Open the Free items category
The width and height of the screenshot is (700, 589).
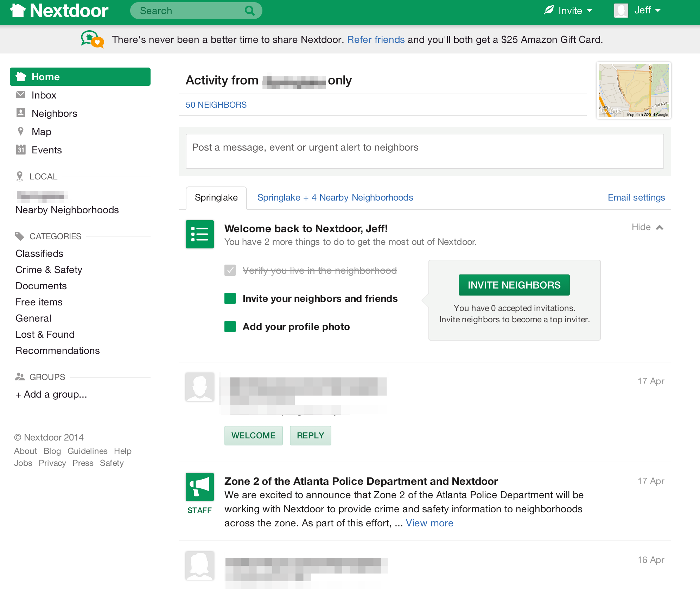(x=39, y=302)
